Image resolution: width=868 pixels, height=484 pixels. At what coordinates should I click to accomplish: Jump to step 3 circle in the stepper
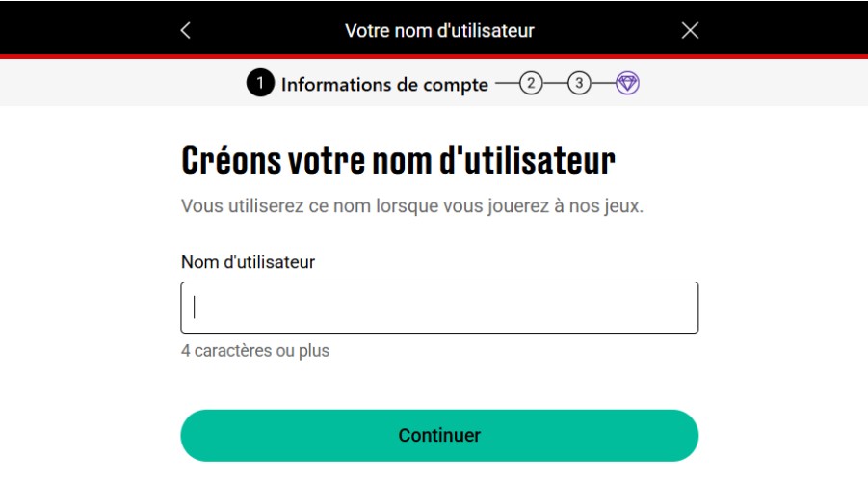point(579,84)
